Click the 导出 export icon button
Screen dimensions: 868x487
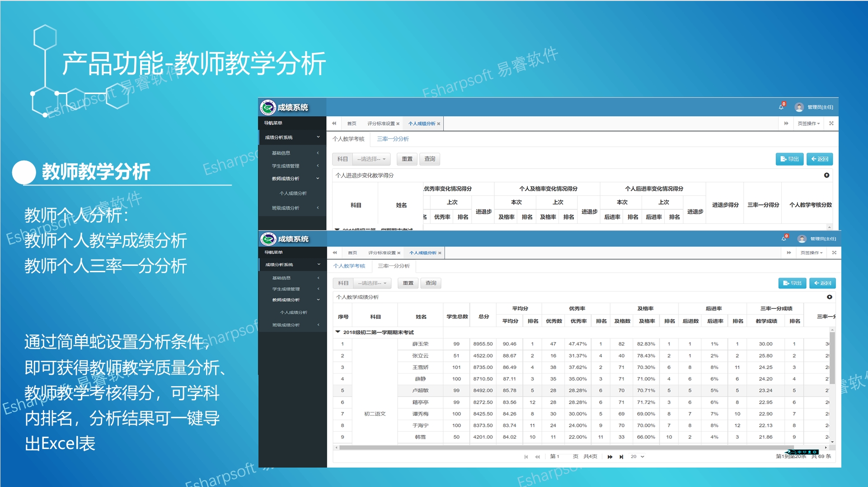(x=792, y=283)
